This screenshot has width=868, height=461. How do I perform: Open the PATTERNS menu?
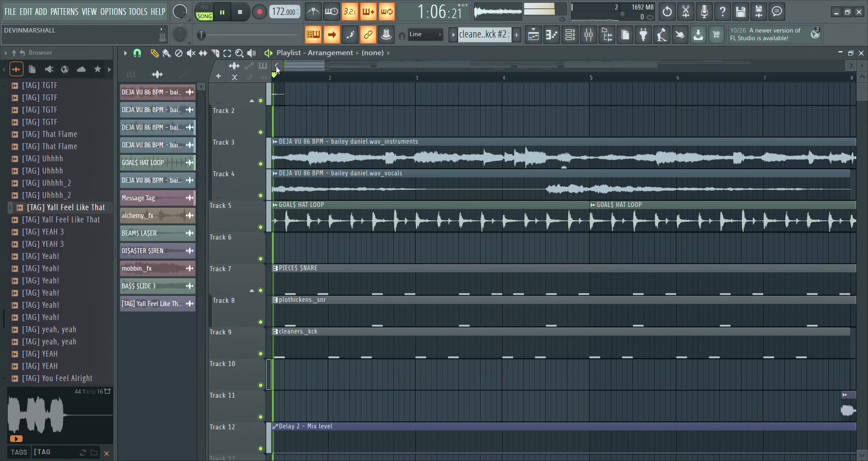[65, 12]
